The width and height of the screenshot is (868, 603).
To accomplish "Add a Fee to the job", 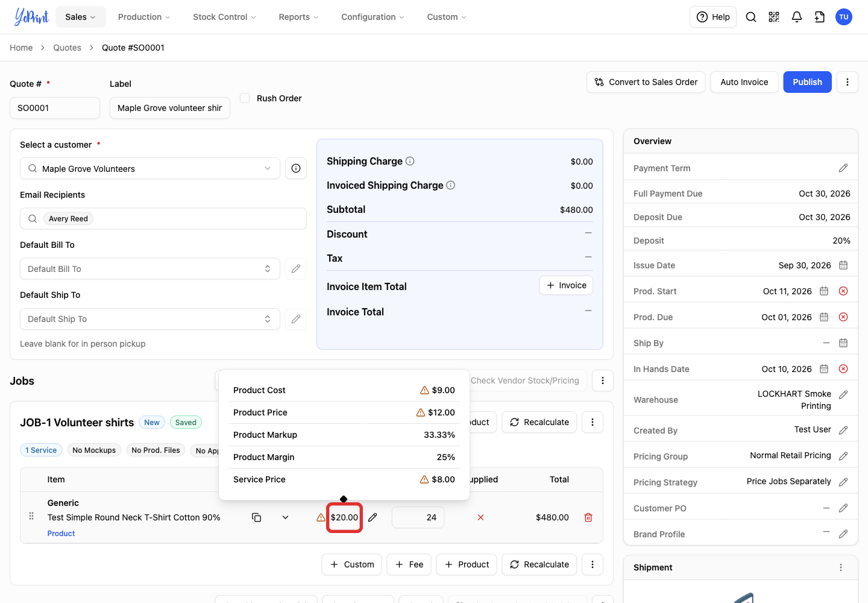I will [409, 564].
